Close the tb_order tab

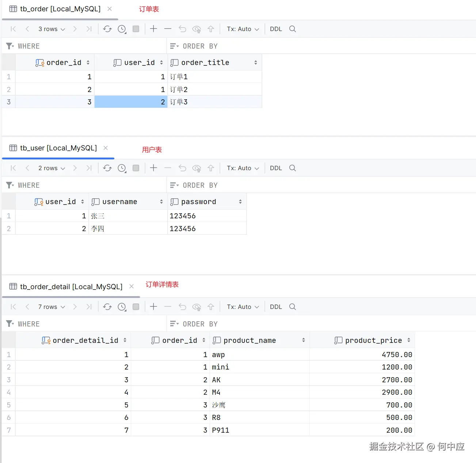click(110, 9)
